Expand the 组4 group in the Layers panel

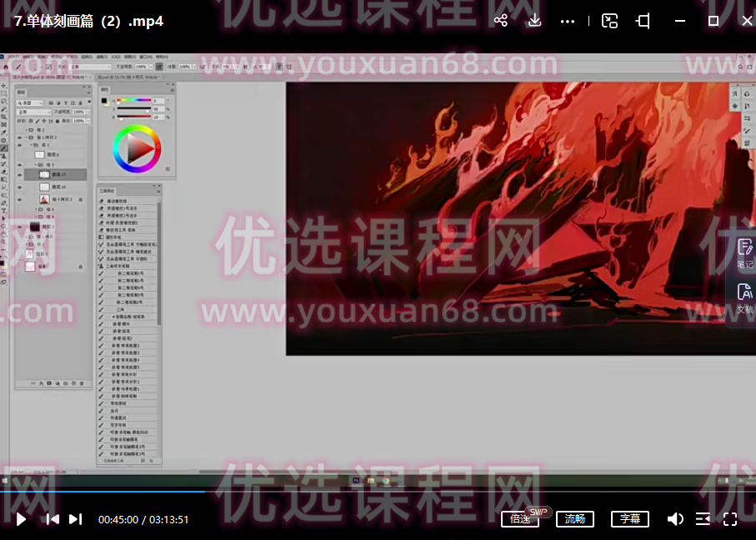click(x=35, y=217)
